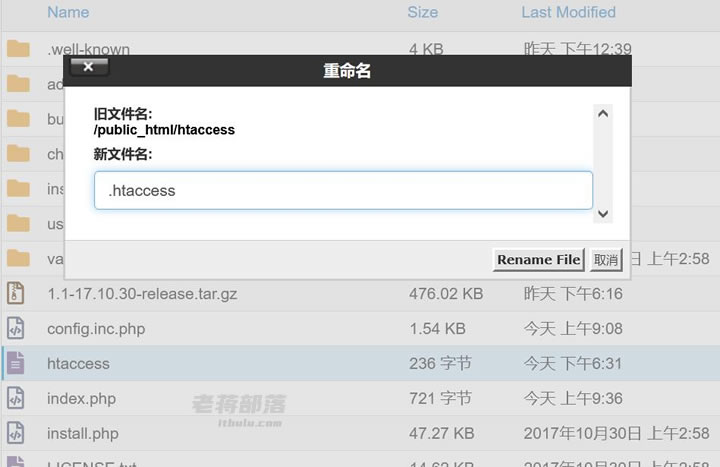Click the code file icon for install.php
Viewport: 720px width, 467px height.
pyautogui.click(x=15, y=433)
